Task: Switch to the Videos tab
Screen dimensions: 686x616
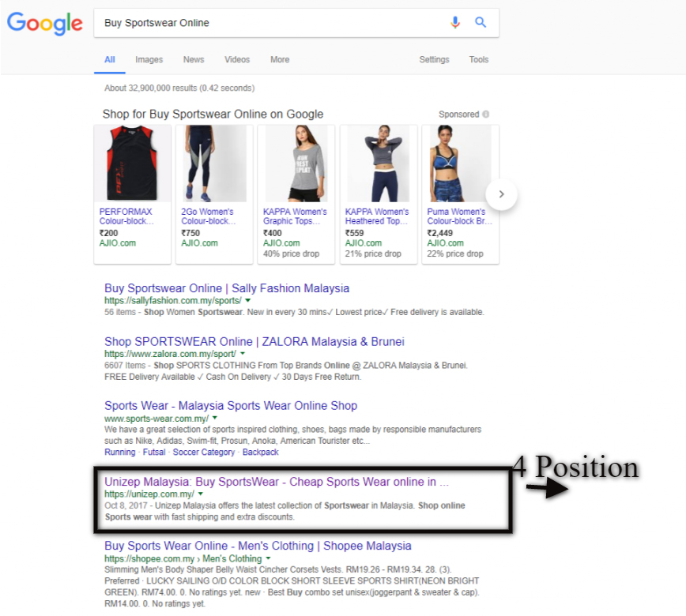Action: tap(237, 59)
